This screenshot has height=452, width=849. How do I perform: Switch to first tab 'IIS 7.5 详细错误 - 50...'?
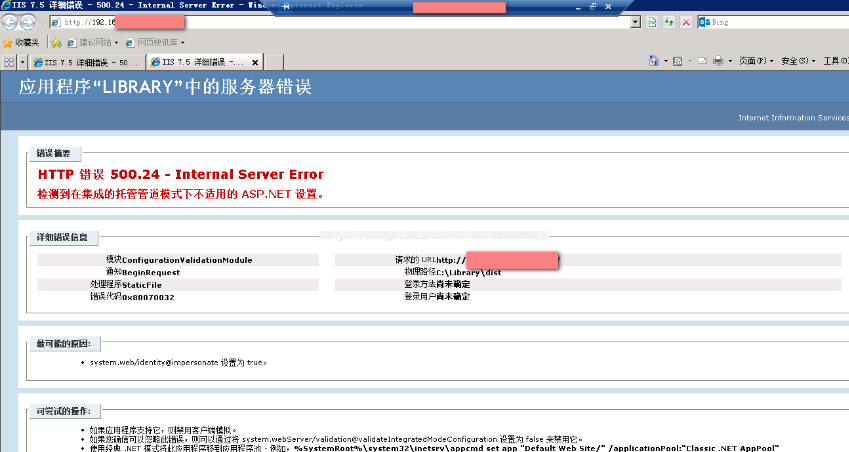tap(87, 62)
